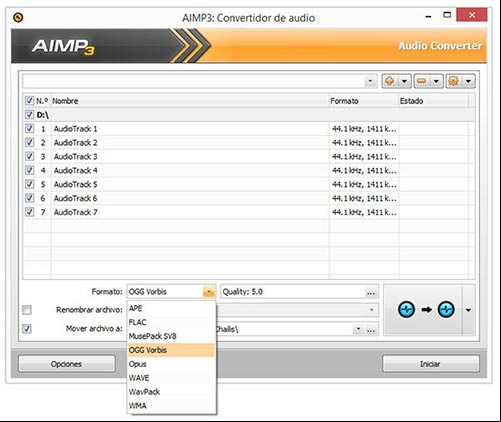The width and height of the screenshot is (501, 422).
Task: Select APE from the format list
Action: [171, 308]
